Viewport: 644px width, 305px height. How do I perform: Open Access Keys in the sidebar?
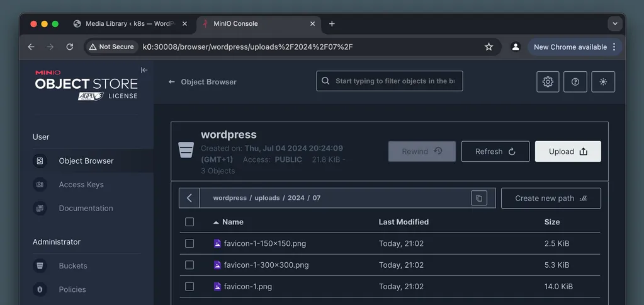(x=81, y=185)
